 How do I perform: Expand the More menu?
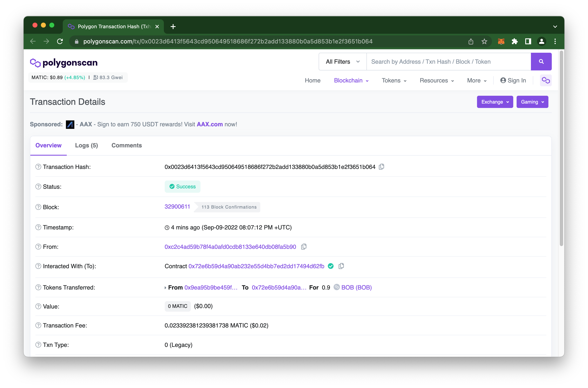point(477,80)
